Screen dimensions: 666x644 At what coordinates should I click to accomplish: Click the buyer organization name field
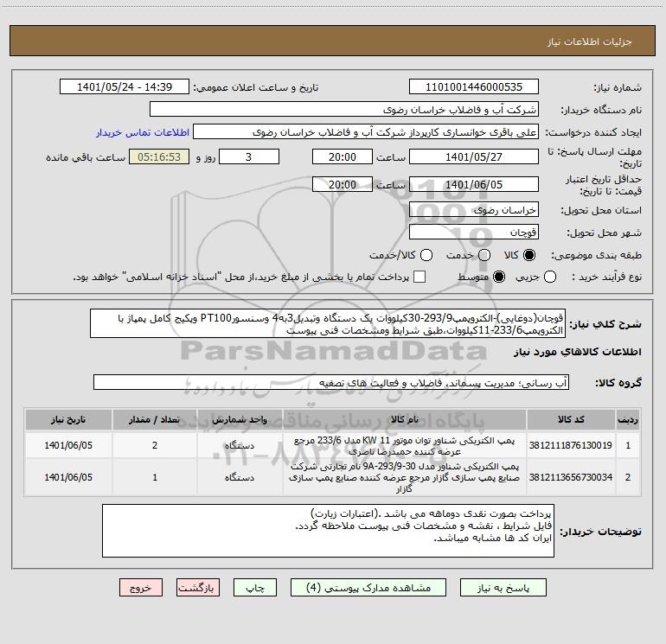[x=344, y=110]
